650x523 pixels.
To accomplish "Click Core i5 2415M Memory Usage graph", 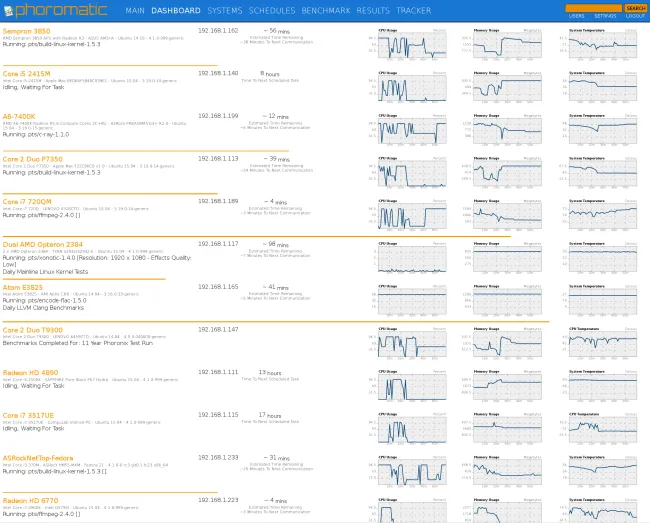I will (x=507, y=88).
